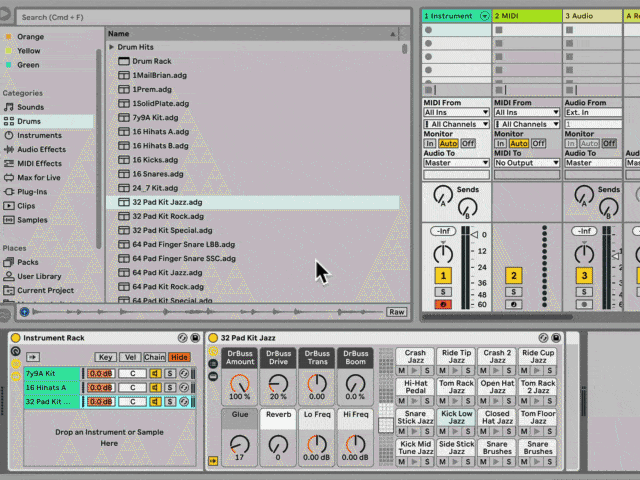Select the Drum Rack preset
Viewport: 640px width, 480px height.
coord(151,61)
